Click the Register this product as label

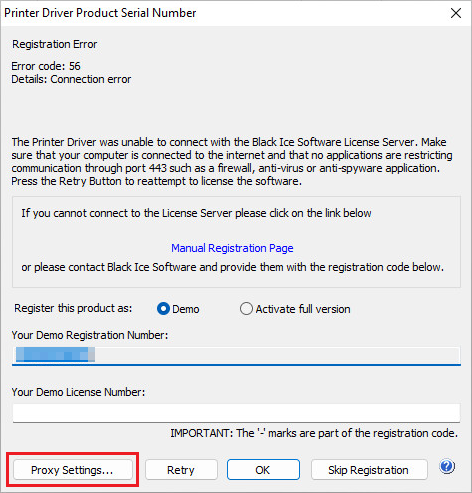pyautogui.click(x=73, y=308)
